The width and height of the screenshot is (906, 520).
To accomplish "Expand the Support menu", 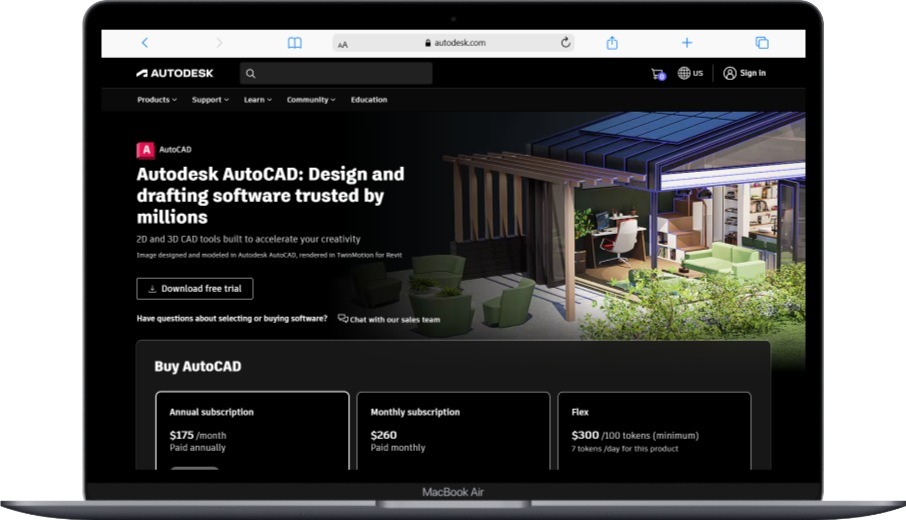I will coord(210,99).
